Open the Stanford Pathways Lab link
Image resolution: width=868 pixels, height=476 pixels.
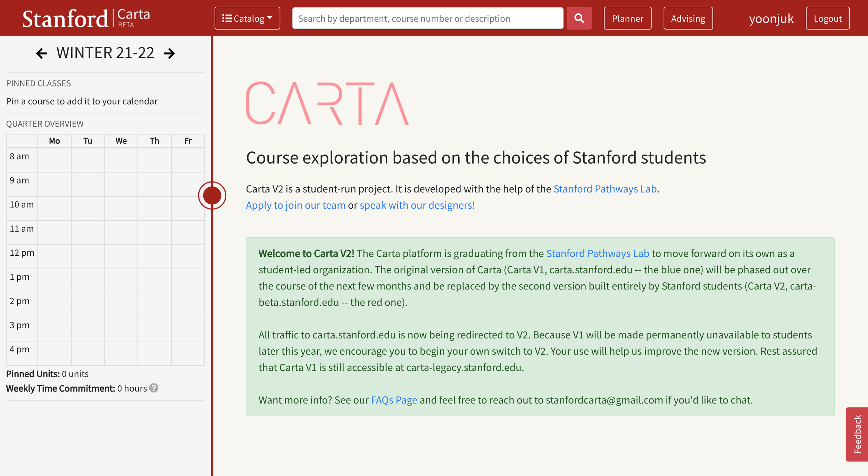[x=605, y=189]
